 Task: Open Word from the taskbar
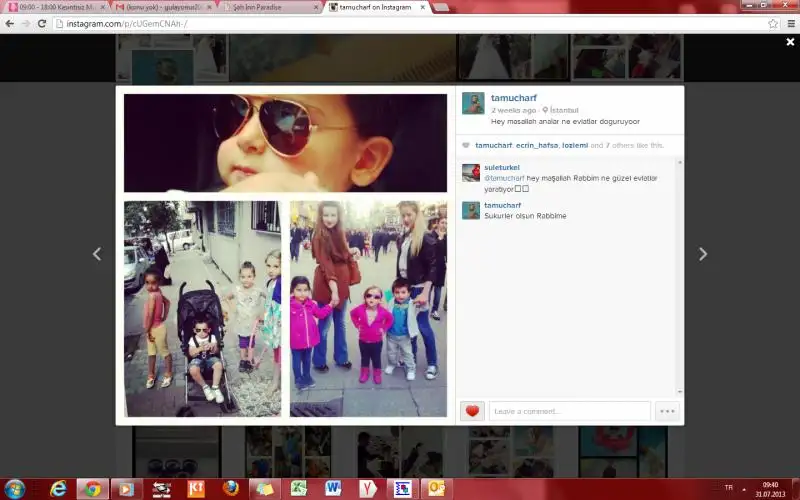tap(333, 489)
